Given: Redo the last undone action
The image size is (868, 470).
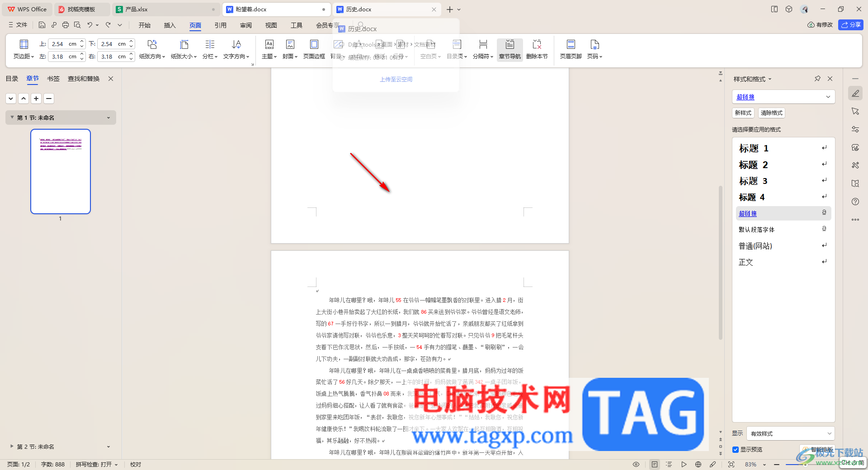Looking at the screenshot, I should (108, 25).
